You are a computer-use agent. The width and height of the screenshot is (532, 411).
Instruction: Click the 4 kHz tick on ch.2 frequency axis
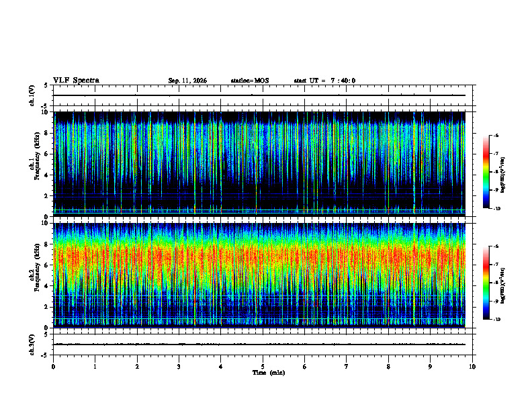click(x=46, y=286)
